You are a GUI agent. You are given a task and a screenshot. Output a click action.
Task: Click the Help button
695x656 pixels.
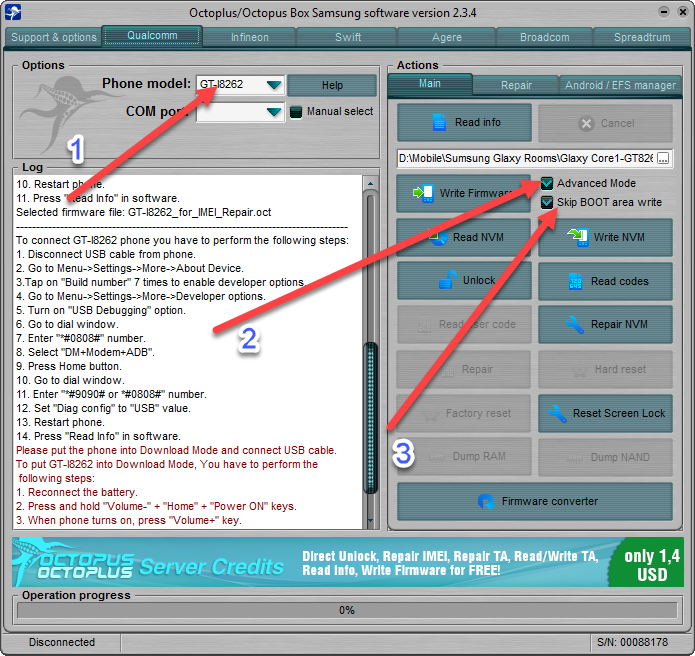click(x=332, y=85)
